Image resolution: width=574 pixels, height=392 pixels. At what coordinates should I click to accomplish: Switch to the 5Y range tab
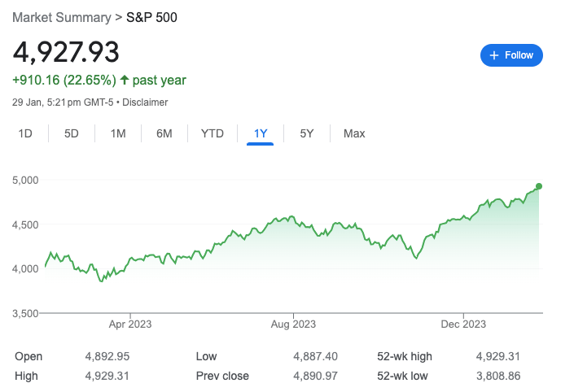point(307,133)
